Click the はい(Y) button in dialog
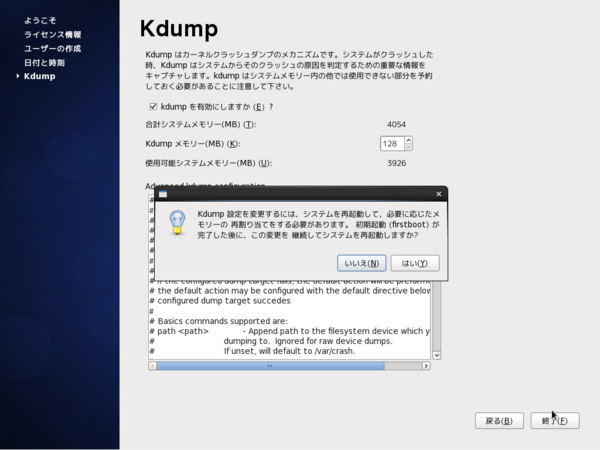The width and height of the screenshot is (600, 450). click(415, 263)
